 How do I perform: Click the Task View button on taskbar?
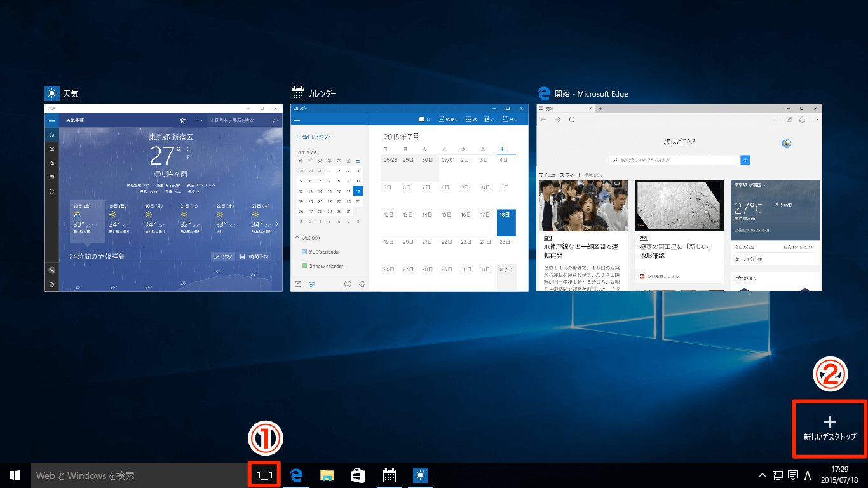(x=264, y=475)
